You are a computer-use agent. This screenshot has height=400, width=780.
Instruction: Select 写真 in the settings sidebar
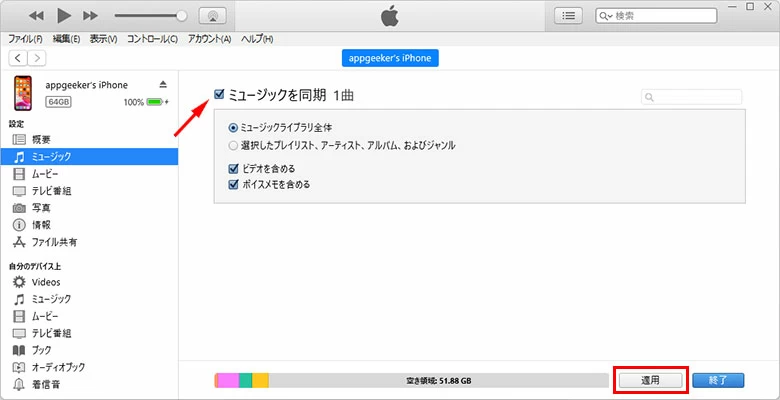coord(40,208)
